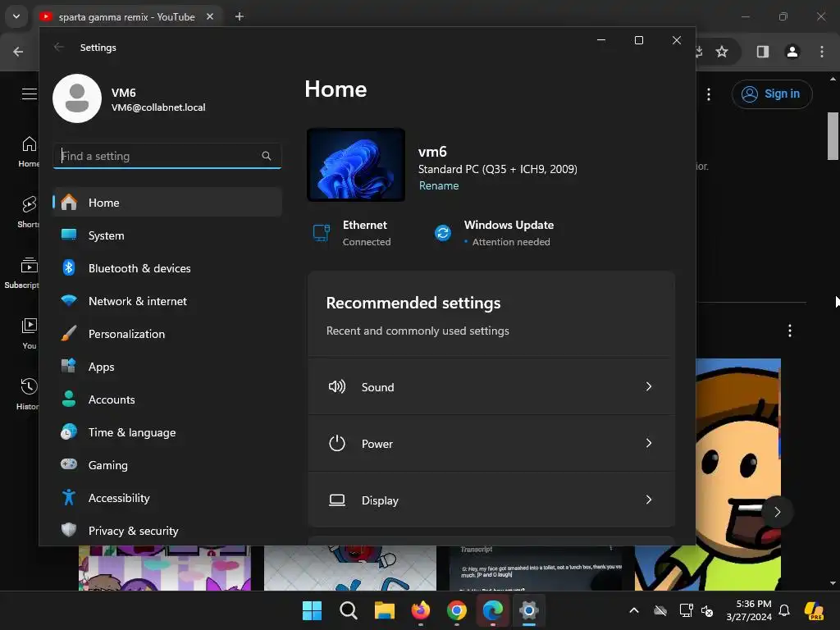Click the chevron on the Display row
840x630 pixels.
[x=648, y=500]
